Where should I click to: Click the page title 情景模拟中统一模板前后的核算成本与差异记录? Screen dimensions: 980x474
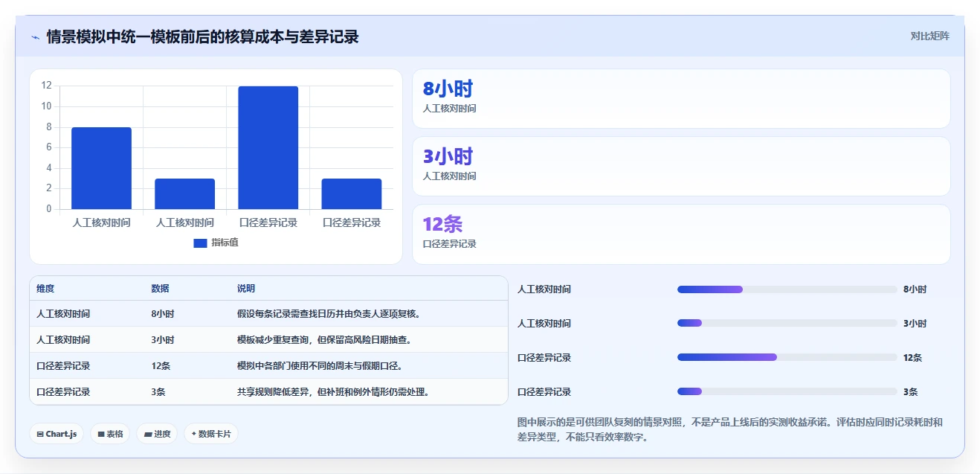coord(202,36)
